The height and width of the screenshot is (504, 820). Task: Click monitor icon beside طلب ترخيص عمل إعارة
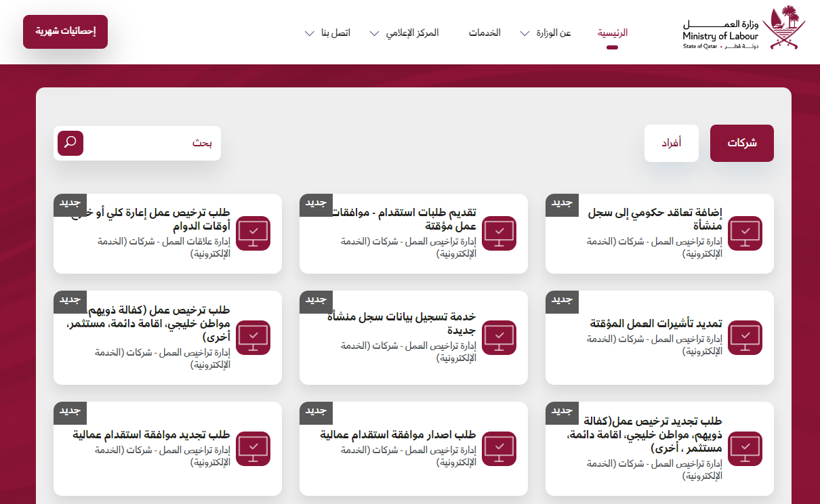coord(253,234)
